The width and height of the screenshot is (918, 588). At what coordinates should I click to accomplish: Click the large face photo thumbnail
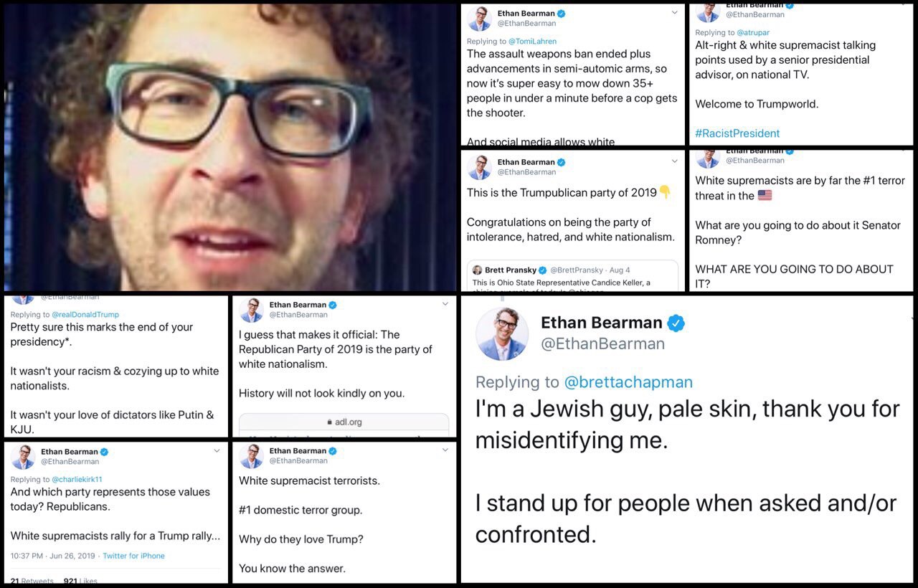(229, 147)
